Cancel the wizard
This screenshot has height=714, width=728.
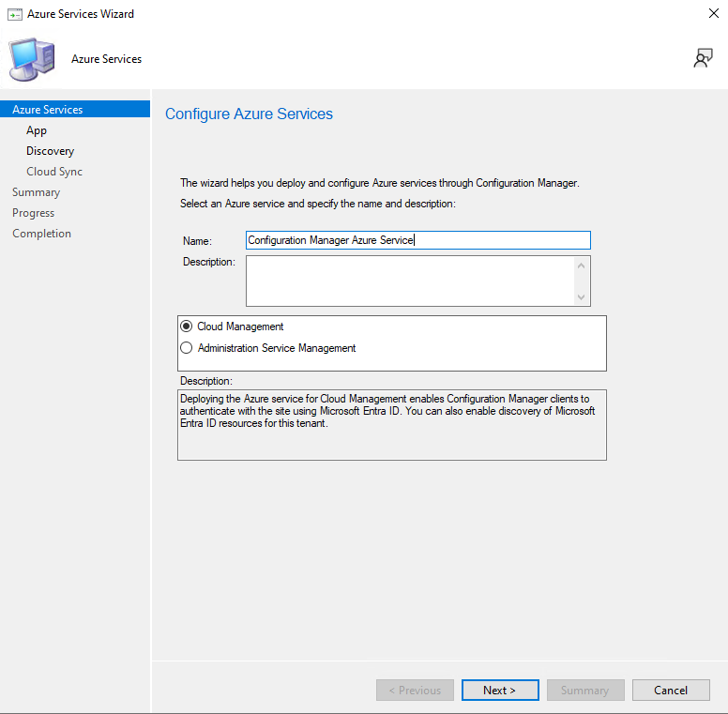[671, 690]
